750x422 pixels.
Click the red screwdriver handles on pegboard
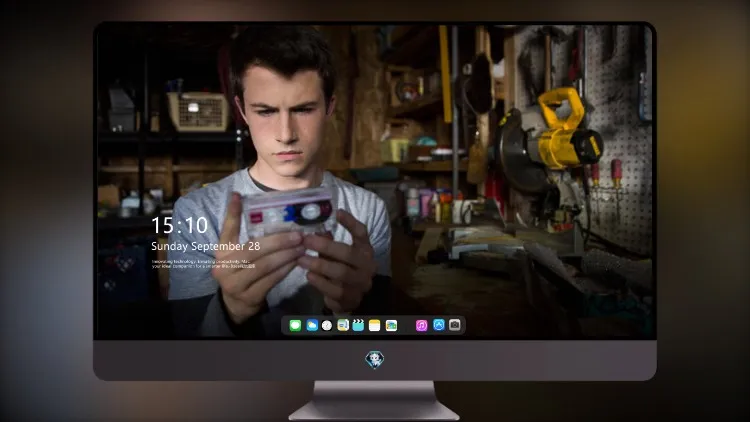606,173
